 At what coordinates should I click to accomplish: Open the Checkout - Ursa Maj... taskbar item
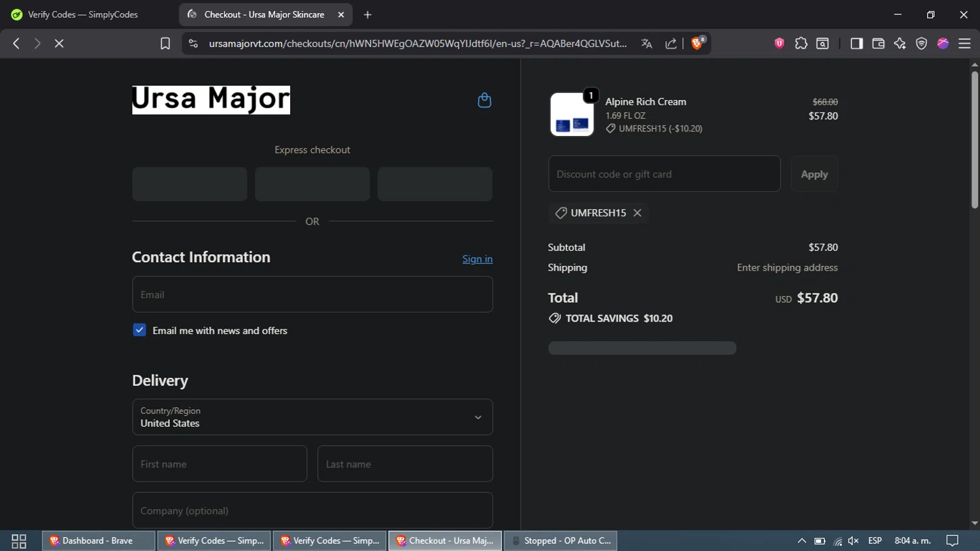(446, 541)
